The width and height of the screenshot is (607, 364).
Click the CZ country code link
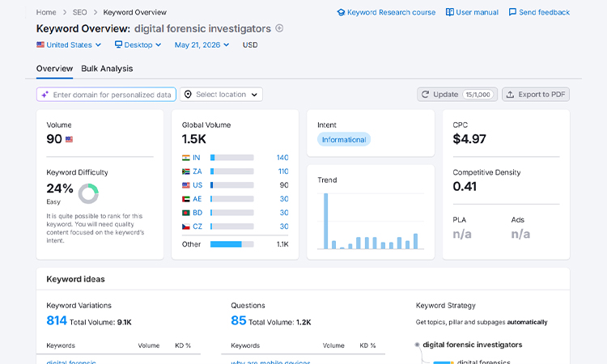point(197,226)
